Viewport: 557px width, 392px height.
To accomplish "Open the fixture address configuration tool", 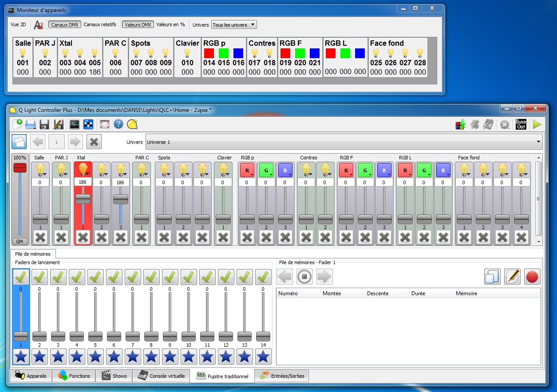I will pyautogui.click(x=88, y=124).
